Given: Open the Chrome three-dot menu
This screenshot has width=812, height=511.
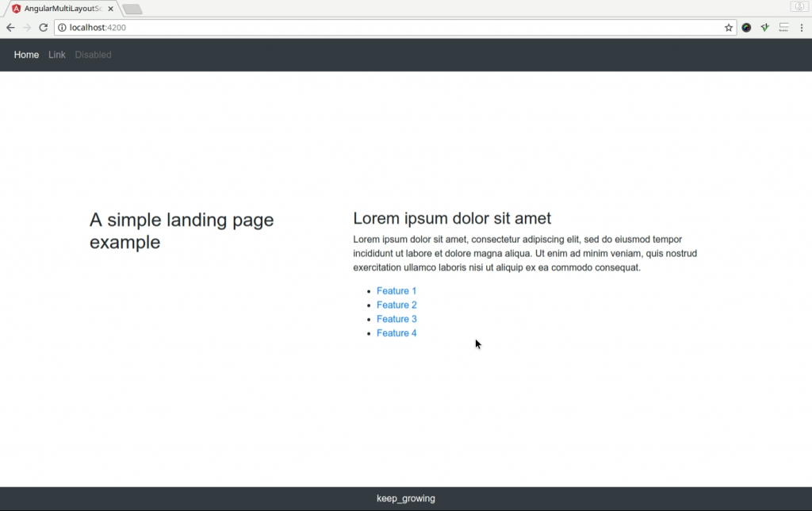Looking at the screenshot, I should click(x=802, y=28).
